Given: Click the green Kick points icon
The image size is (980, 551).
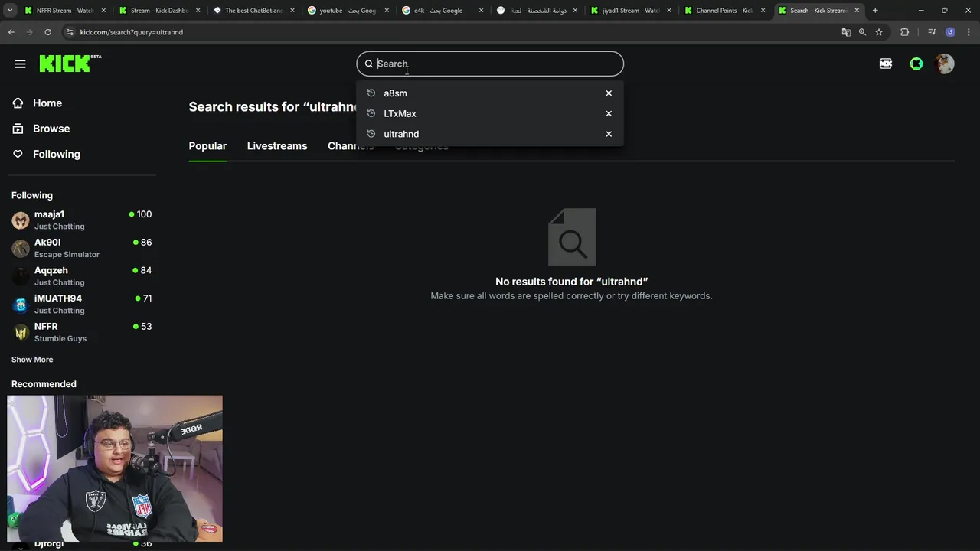Looking at the screenshot, I should tap(916, 64).
